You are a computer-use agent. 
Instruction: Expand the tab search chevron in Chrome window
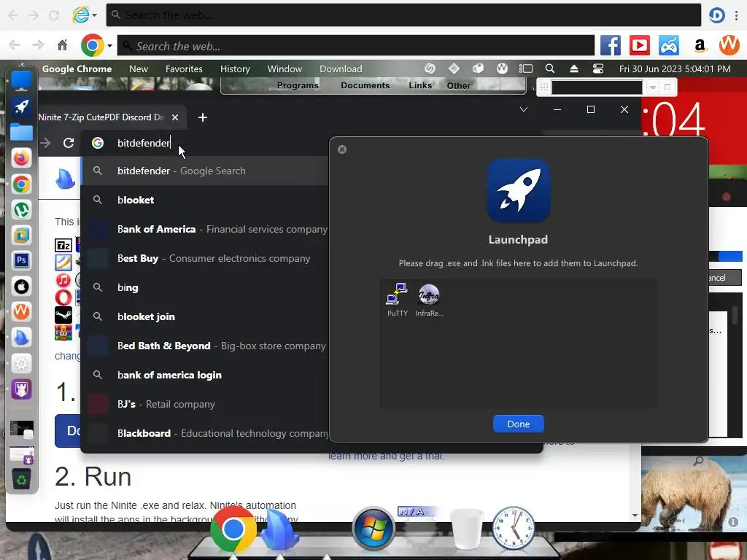point(524,109)
